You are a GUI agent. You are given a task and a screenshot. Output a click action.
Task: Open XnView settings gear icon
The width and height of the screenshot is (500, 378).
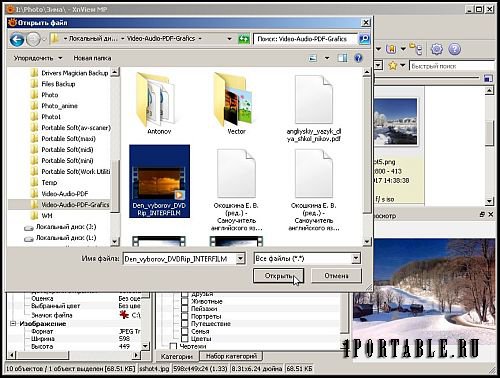point(437,49)
